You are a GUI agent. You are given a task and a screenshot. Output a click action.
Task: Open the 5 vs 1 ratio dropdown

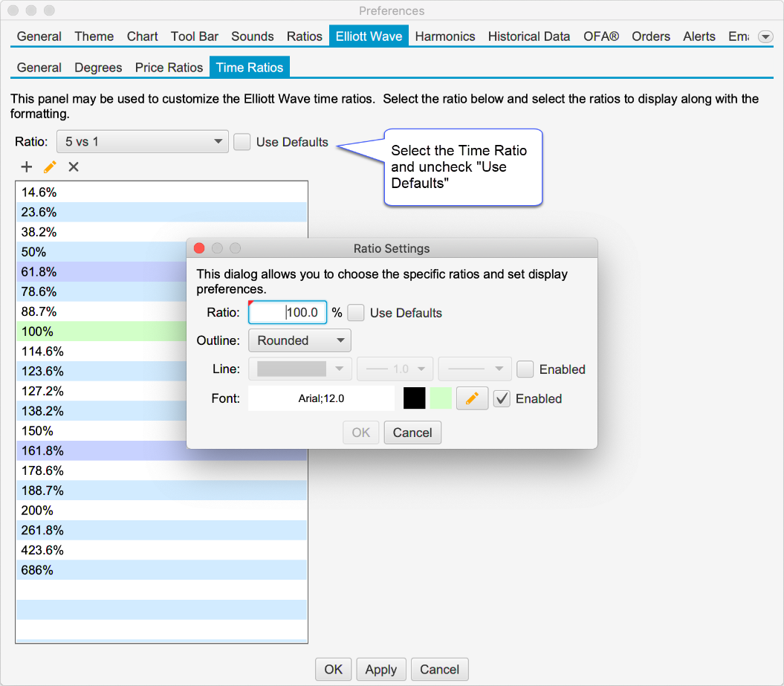[x=142, y=142]
